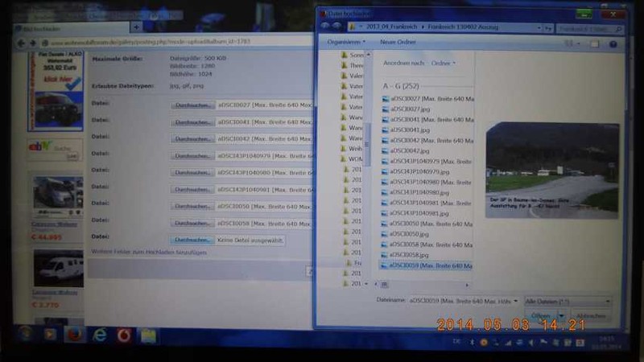Open Windows Explorer from the taskbar

148,335
